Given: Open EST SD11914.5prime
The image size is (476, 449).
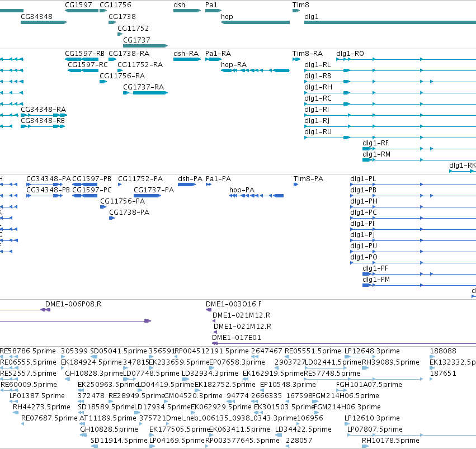Looking at the screenshot, I should point(119,441).
